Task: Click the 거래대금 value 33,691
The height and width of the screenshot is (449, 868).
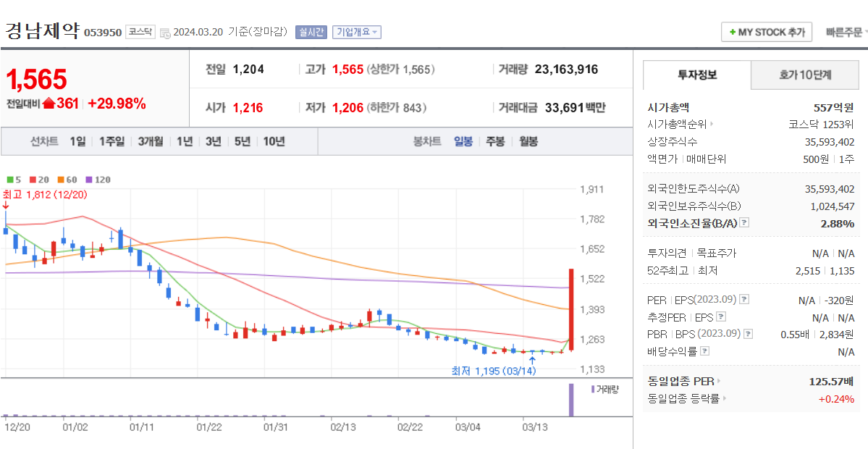Action: pyautogui.click(x=565, y=108)
